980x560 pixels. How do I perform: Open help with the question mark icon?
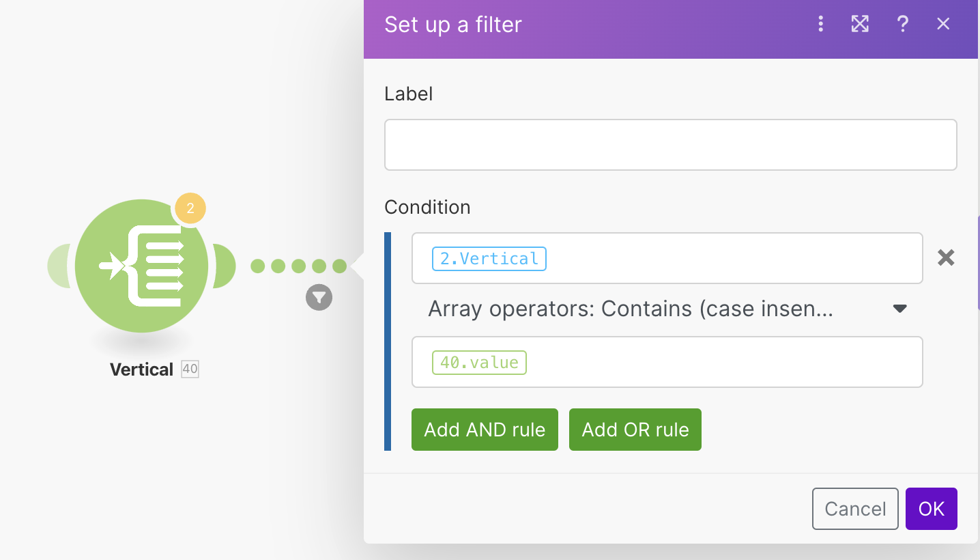pyautogui.click(x=902, y=25)
